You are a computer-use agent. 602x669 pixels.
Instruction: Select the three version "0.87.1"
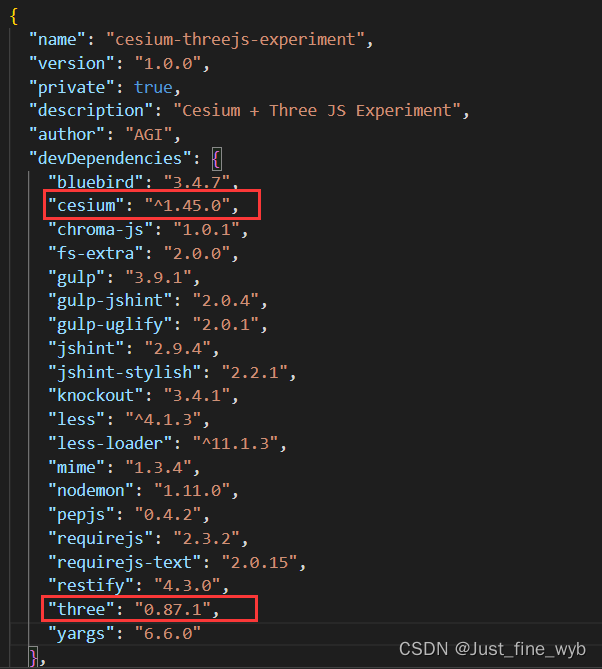tap(173, 610)
